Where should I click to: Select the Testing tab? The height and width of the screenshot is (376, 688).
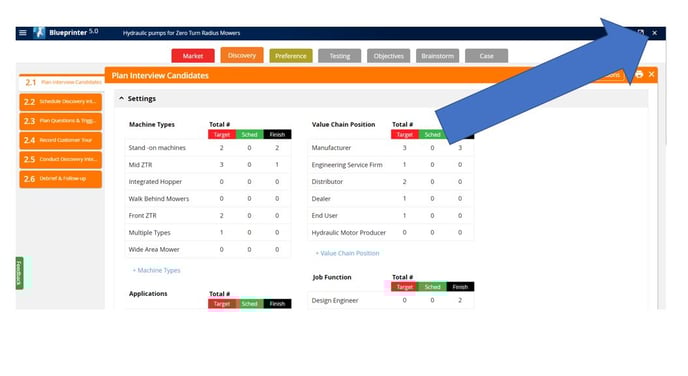[x=340, y=56]
